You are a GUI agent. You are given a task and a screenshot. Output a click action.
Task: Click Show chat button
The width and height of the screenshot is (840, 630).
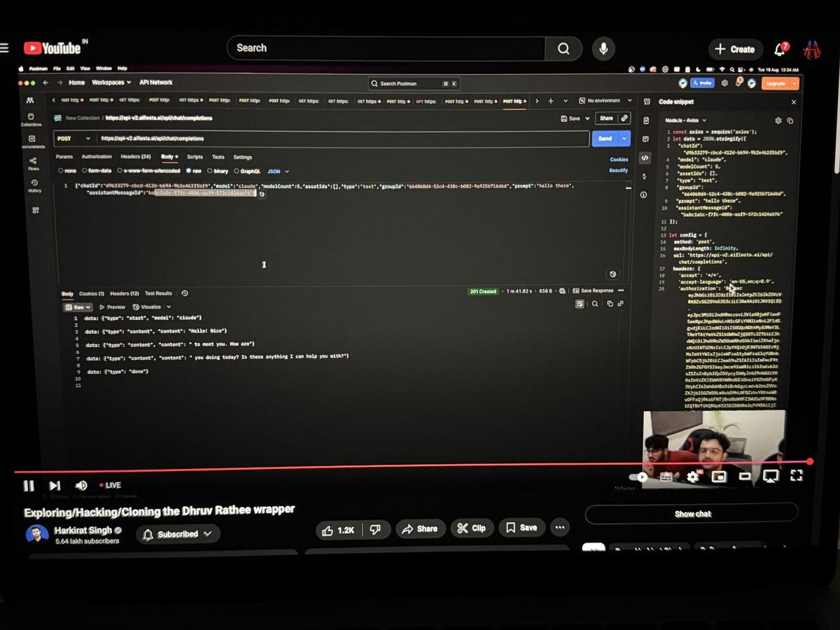(692, 514)
